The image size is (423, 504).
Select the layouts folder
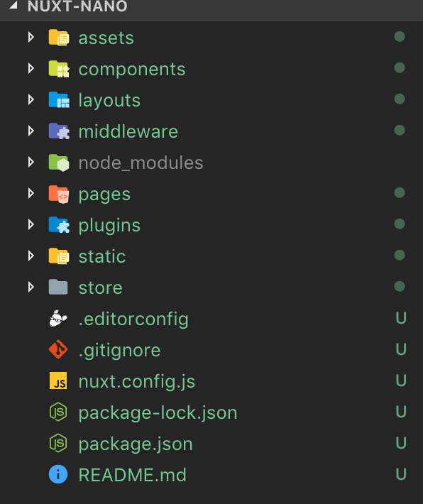pos(211,100)
